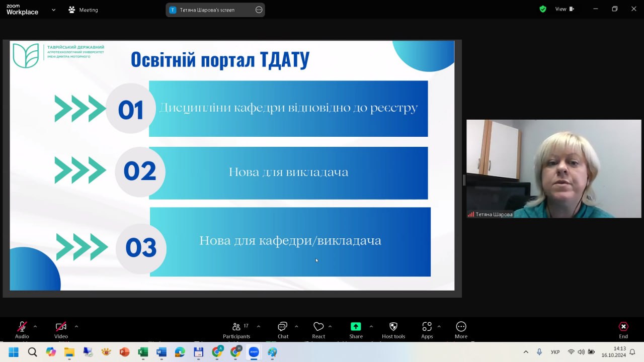Open the View layout menu
Screen dimensions: 644x362
(x=564, y=9)
